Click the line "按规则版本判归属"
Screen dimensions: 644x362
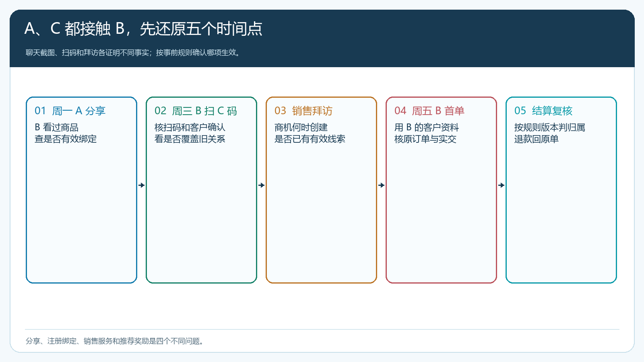click(549, 128)
